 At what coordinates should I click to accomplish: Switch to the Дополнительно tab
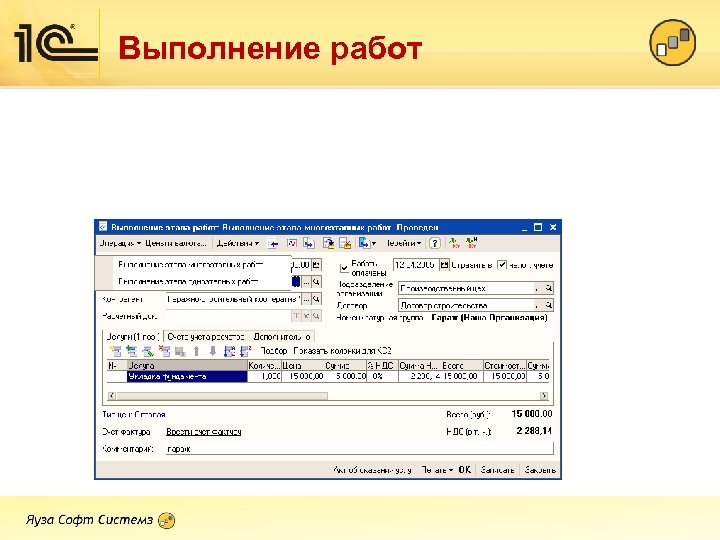coord(281,337)
